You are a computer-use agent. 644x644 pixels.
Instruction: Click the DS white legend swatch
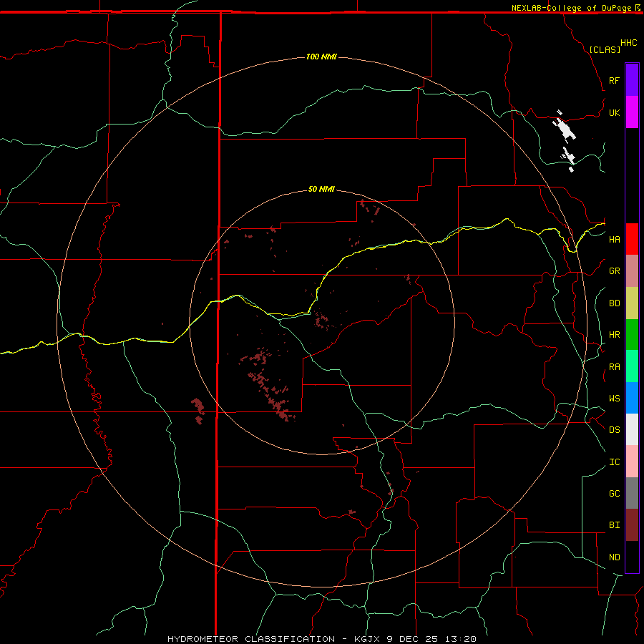(632, 429)
